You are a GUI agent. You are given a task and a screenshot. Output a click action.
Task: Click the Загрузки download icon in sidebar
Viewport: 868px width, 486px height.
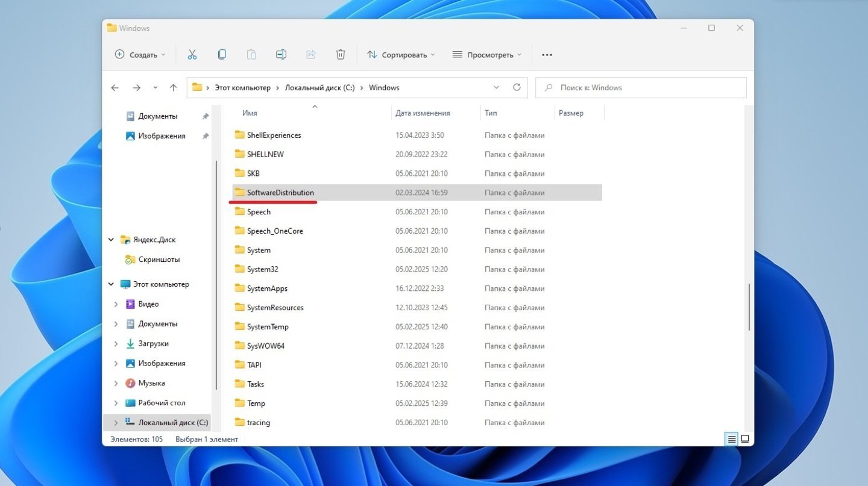coord(130,344)
